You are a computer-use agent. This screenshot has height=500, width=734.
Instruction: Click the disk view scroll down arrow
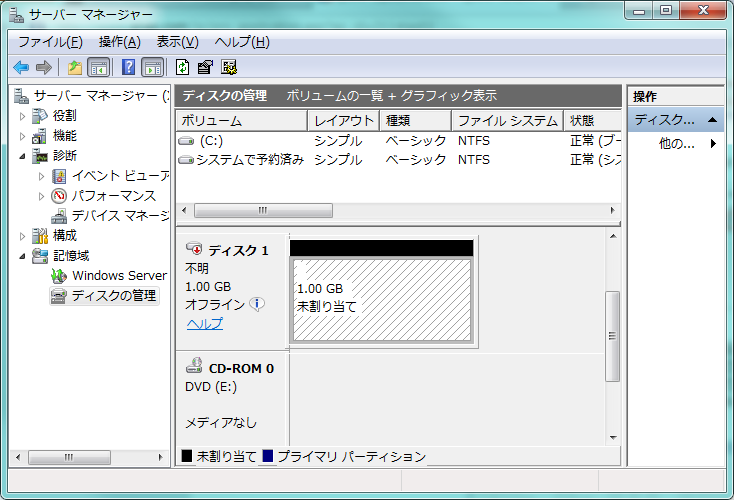click(613, 438)
